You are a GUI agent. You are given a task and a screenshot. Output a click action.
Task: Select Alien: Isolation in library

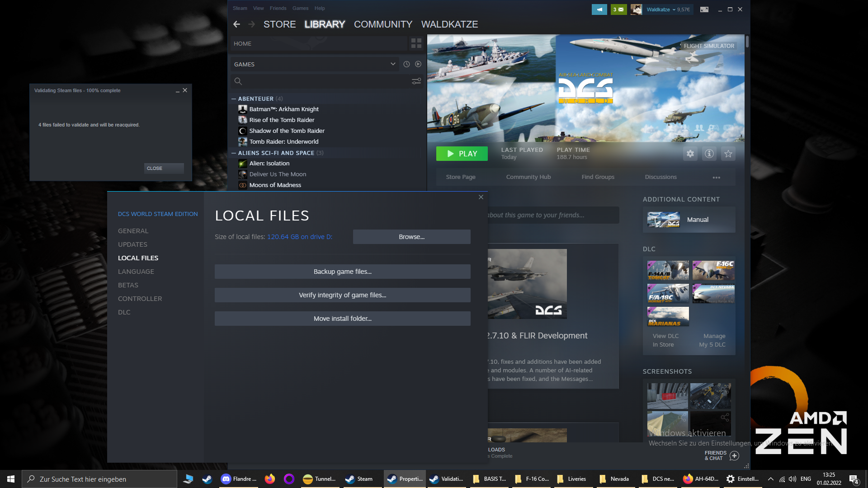[269, 163]
